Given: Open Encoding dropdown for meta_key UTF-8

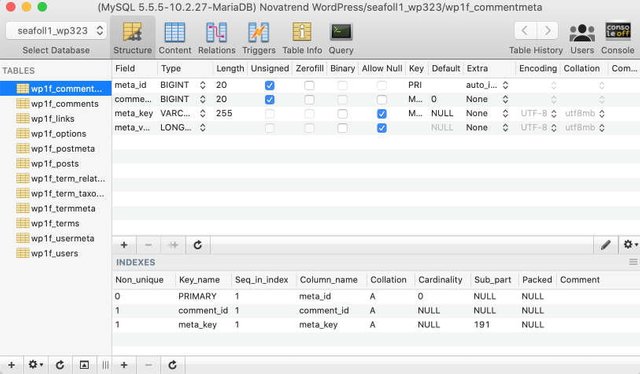Looking at the screenshot, I should (x=553, y=114).
